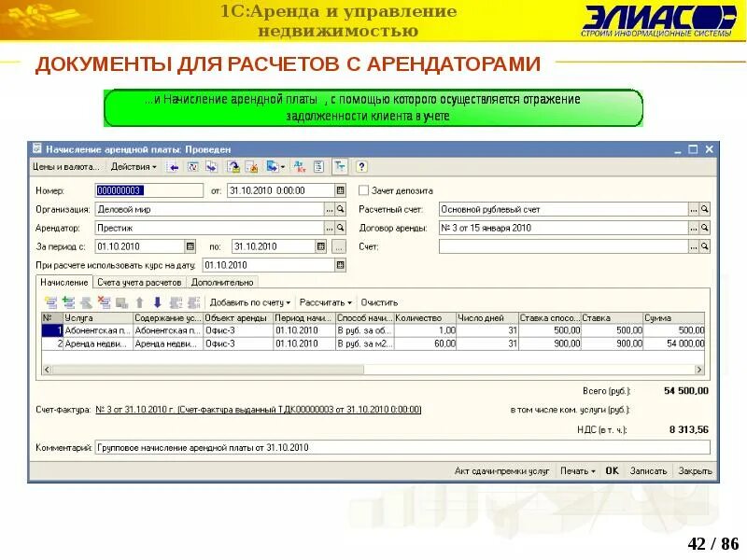Switch to the Дополнительно tab
The height and width of the screenshot is (560, 747).
222,283
